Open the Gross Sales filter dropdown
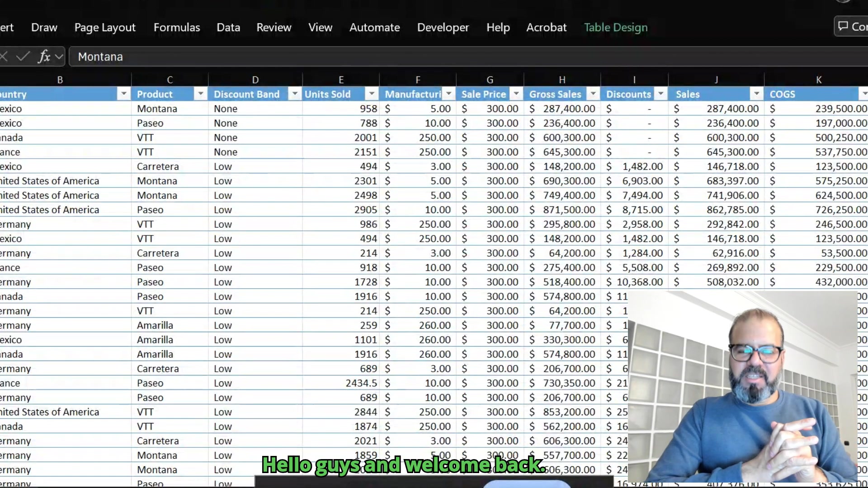Image resolution: width=868 pixels, height=488 pixels. click(x=593, y=94)
